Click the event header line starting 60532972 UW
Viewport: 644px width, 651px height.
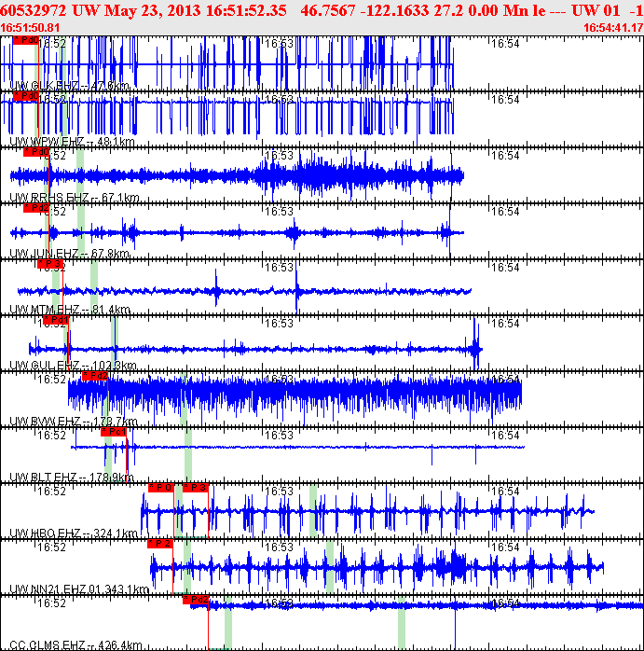pos(322,10)
